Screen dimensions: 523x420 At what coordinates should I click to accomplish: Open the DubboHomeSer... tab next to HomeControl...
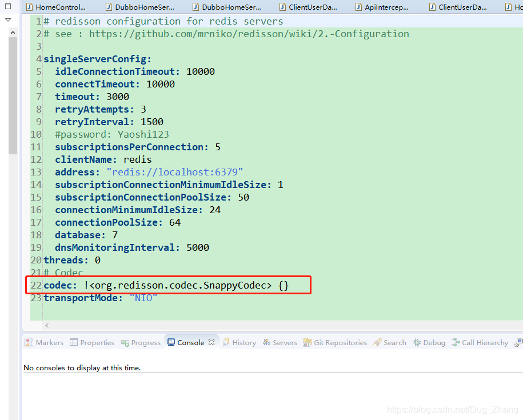(x=141, y=7)
